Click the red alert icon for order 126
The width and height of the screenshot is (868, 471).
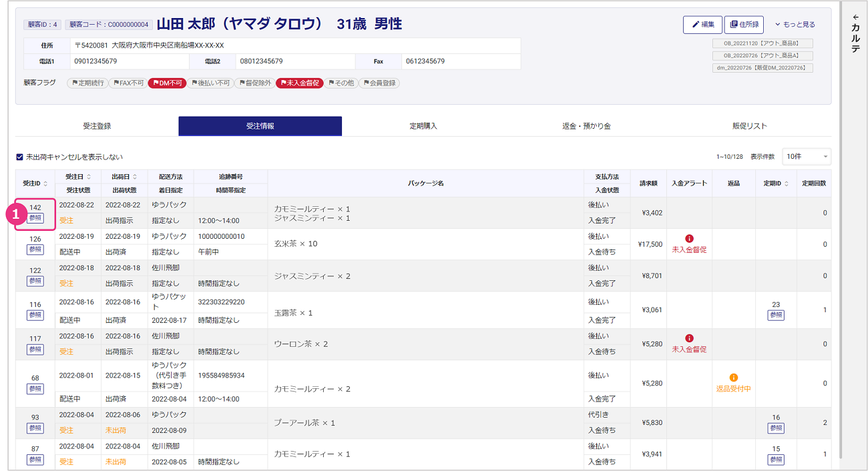689,239
